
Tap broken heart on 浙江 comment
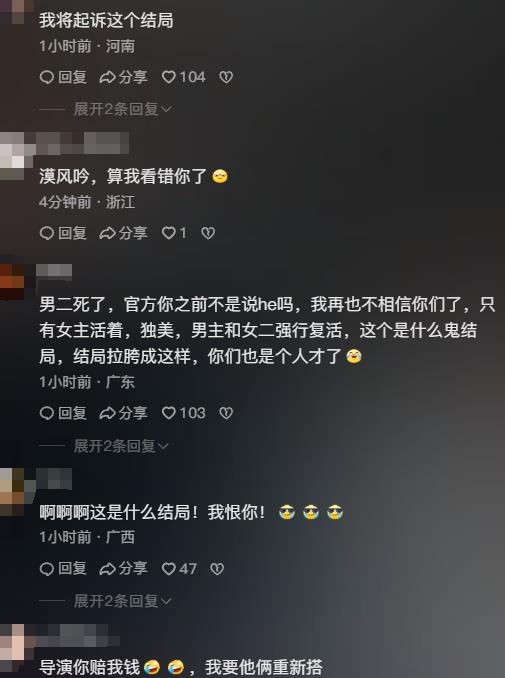pyautogui.click(x=208, y=233)
